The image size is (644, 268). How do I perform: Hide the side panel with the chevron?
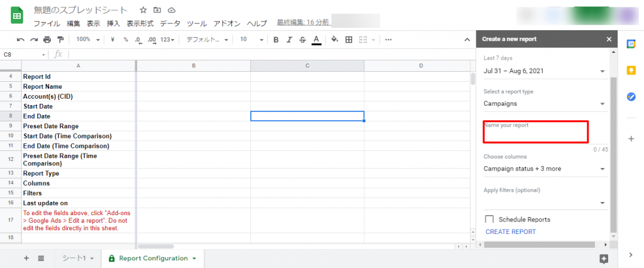coord(631,255)
